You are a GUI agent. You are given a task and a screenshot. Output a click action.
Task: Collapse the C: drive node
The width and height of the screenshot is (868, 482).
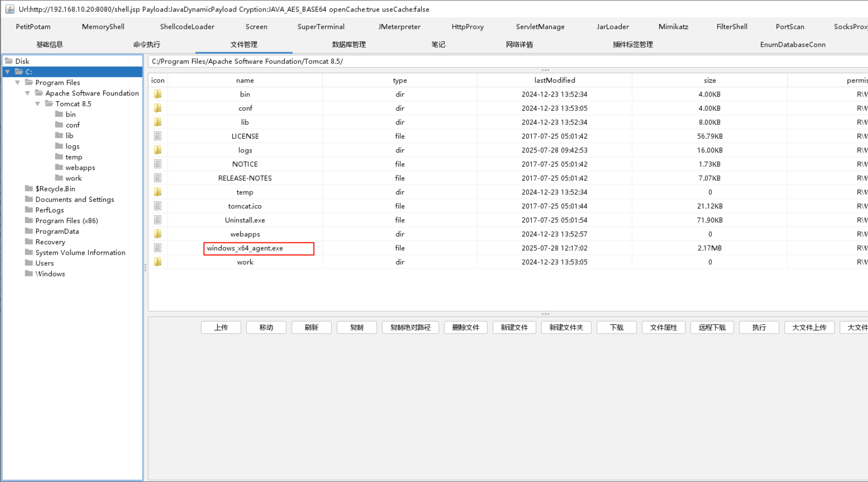(x=7, y=72)
